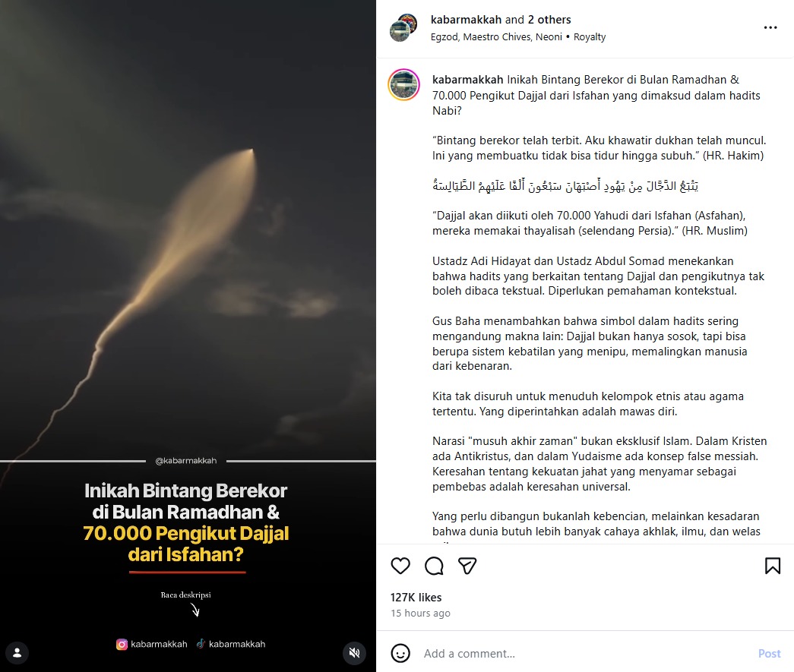This screenshot has width=794, height=672.
Task: Like the post with heart icon
Action: [x=400, y=566]
